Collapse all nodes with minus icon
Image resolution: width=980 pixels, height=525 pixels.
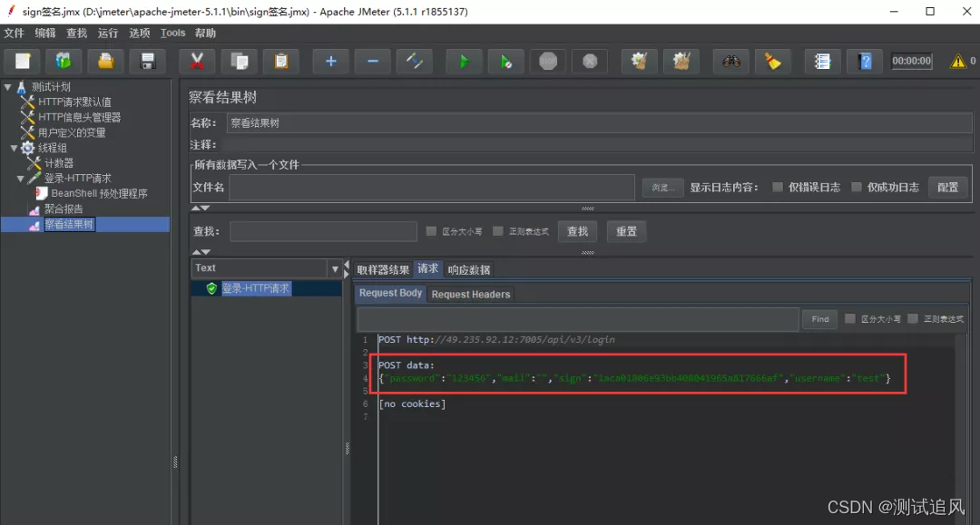(373, 61)
